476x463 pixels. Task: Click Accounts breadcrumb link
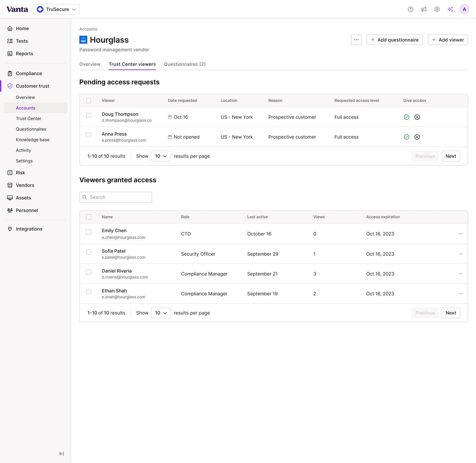click(x=88, y=29)
